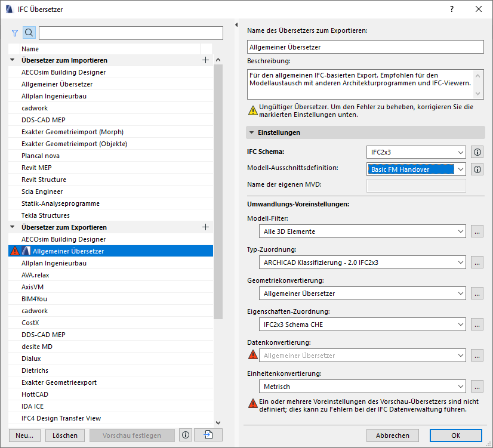Select Revit Structure translator
This screenshot has height=448, width=493.
coord(110,180)
